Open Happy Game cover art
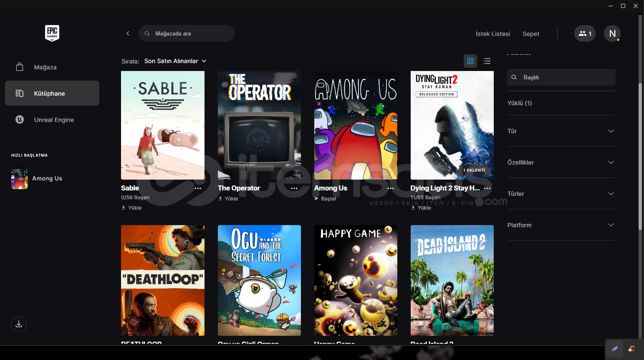This screenshot has height=360, width=644. pos(356,280)
